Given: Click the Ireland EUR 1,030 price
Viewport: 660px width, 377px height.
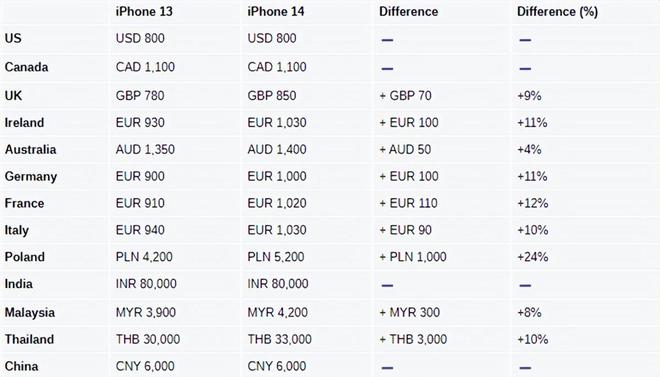Looking at the screenshot, I should click(277, 122).
